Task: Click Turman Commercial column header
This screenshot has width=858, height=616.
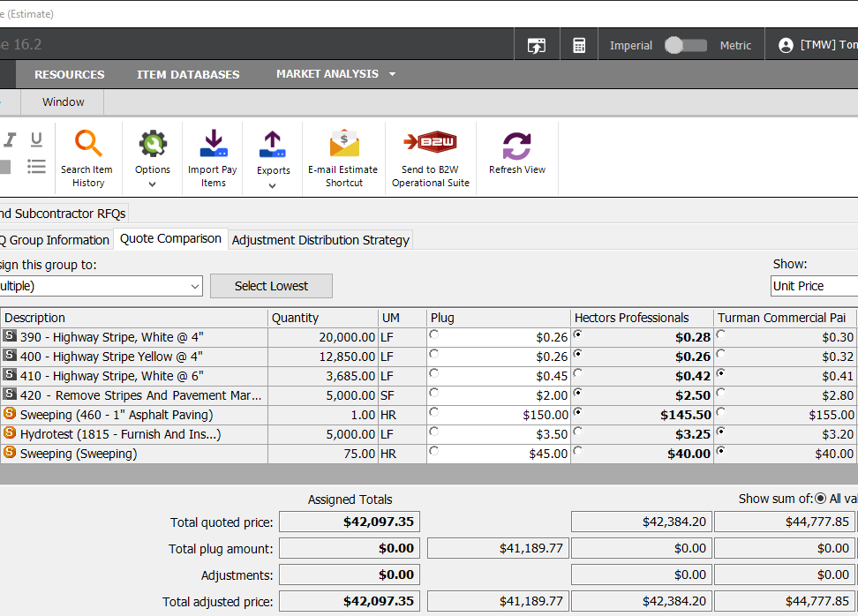Action: 786,318
